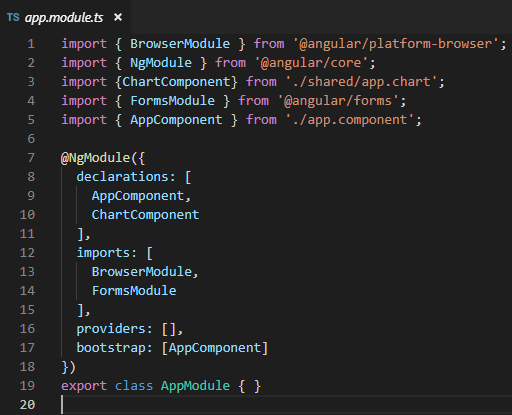Click the 'class' keyword on line 19
512x415 pixels.
(134, 386)
